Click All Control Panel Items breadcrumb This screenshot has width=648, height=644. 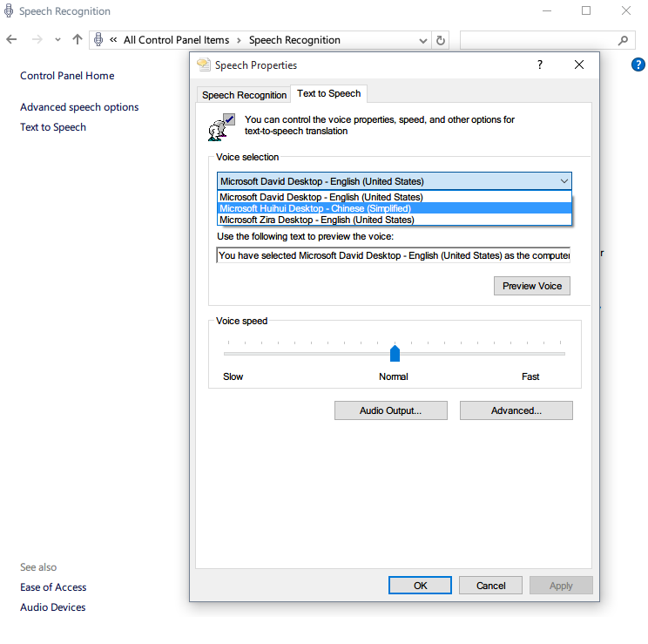click(177, 40)
